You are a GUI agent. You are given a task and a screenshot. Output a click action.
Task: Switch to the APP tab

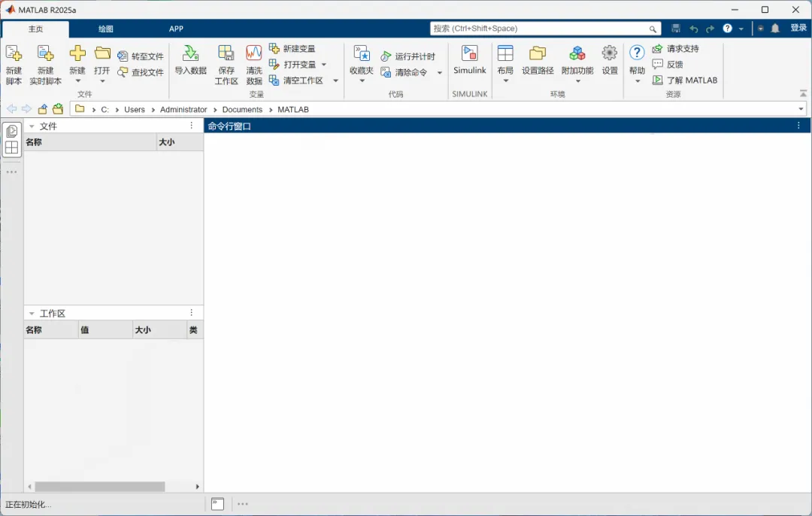pos(176,29)
